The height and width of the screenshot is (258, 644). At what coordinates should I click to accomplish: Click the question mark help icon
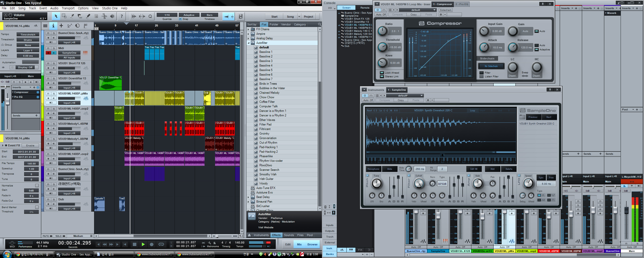pos(122,16)
